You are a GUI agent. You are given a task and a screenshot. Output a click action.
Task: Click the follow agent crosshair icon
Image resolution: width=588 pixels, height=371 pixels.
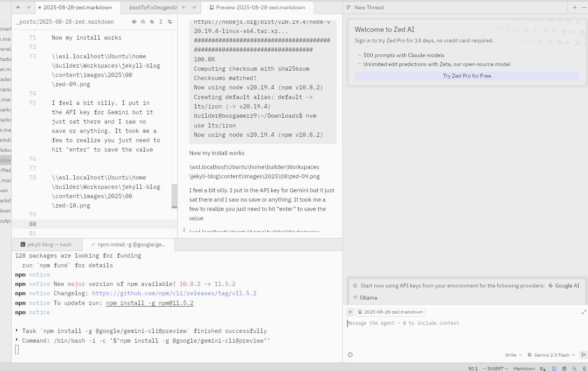[350, 355]
